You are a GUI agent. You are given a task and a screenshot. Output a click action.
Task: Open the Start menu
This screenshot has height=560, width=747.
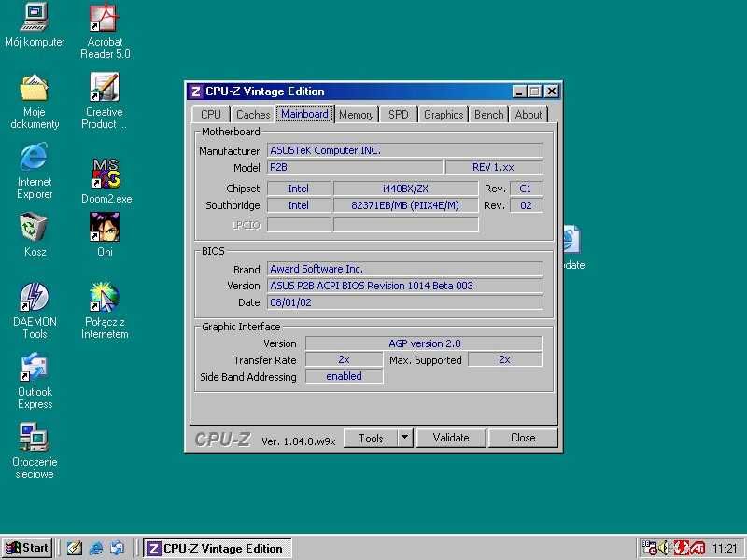[x=27, y=548]
